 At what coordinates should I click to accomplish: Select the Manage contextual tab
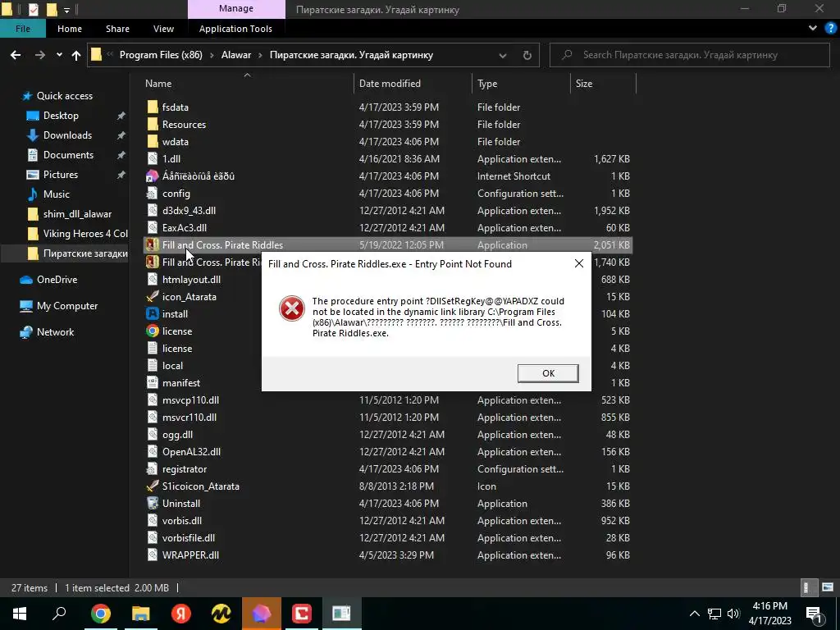coord(236,9)
